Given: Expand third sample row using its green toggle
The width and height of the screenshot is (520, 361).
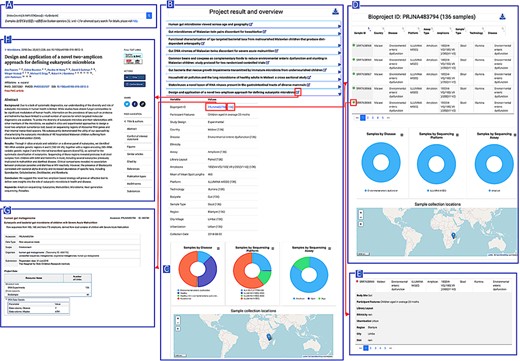Looking at the screenshot, I should 354,74.
